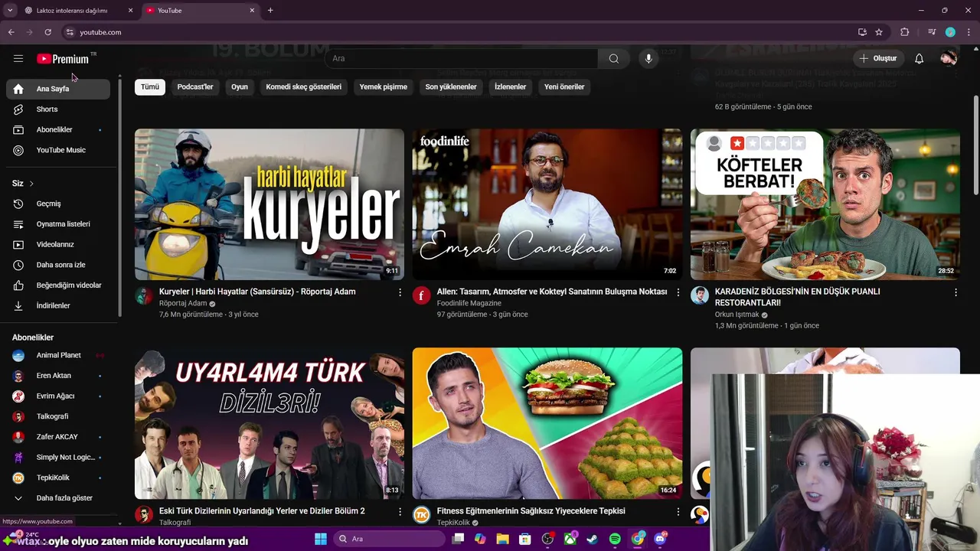Open the Köfteler Berbat video thumbnail

point(825,204)
